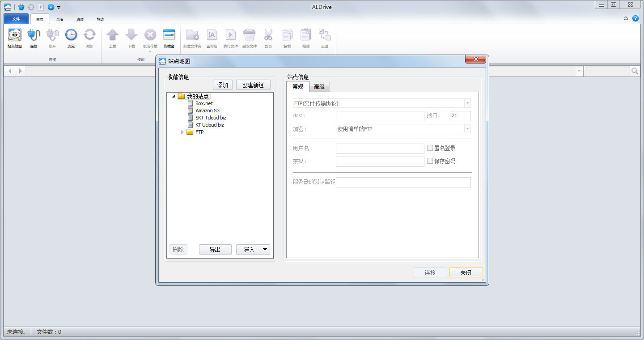Click the 创建新组 create new group button
This screenshot has width=644, height=340.
[x=253, y=85]
